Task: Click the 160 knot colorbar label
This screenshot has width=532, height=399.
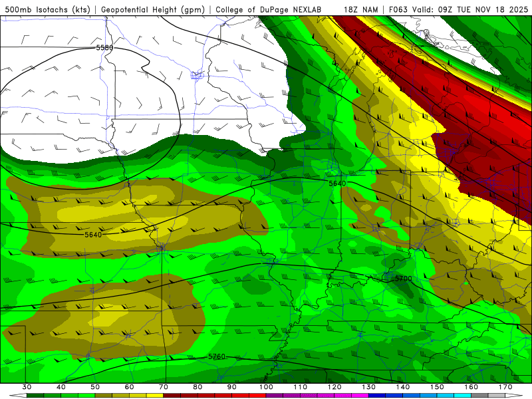Action: click(471, 387)
